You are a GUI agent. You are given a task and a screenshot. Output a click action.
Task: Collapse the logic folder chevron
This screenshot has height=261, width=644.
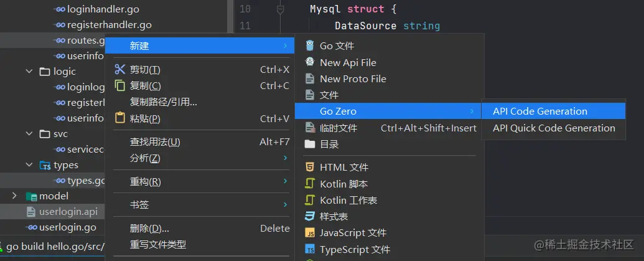[29, 72]
